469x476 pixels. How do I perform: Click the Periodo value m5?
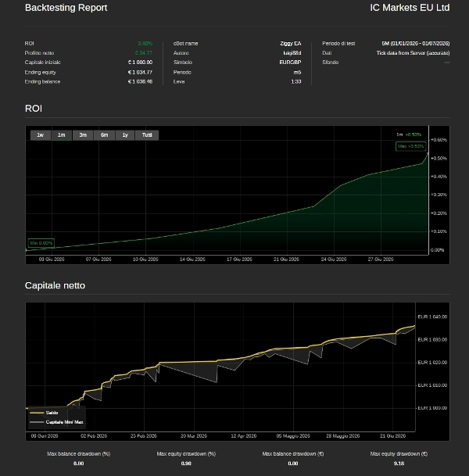[297, 72]
